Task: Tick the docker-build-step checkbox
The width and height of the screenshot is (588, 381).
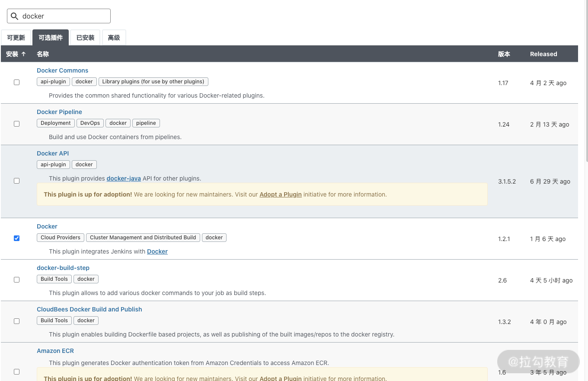Action: tap(17, 279)
